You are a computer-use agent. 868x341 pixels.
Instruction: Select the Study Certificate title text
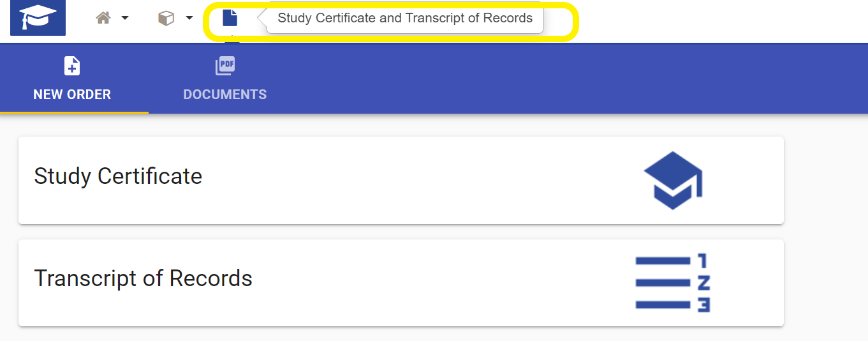pyautogui.click(x=118, y=176)
